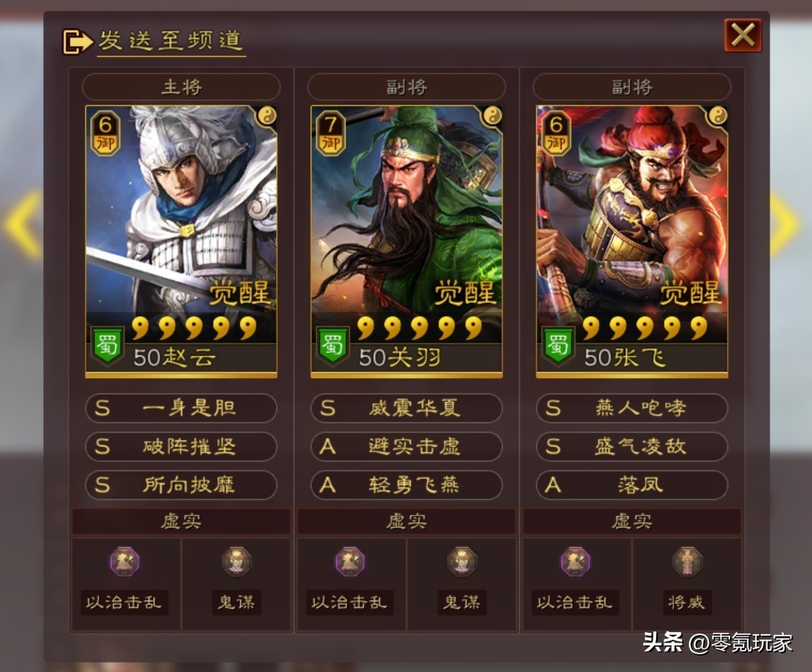Image resolution: width=812 pixels, height=672 pixels.
Task: Click the yin-yang icon on 张飞's card
Action: [x=718, y=116]
